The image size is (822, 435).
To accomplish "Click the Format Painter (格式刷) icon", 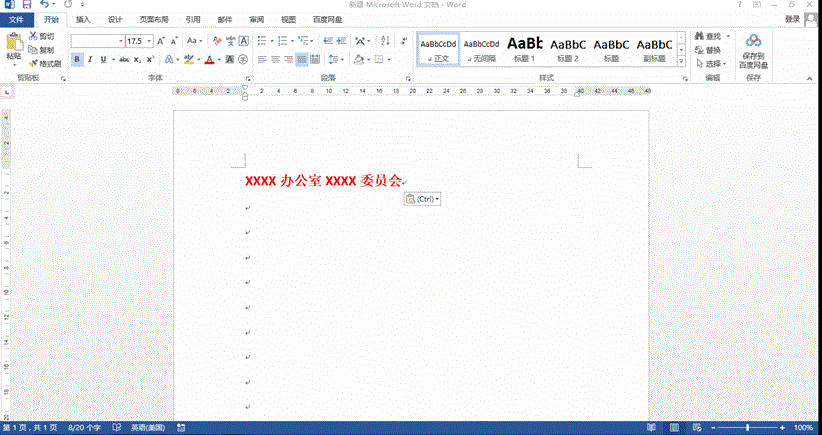I will tap(33, 63).
